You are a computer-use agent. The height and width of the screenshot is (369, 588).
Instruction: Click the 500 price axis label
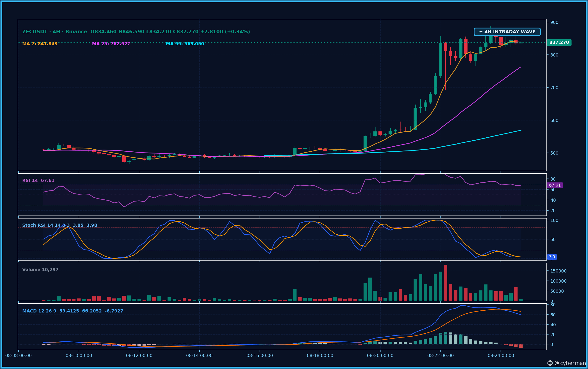tap(554, 153)
